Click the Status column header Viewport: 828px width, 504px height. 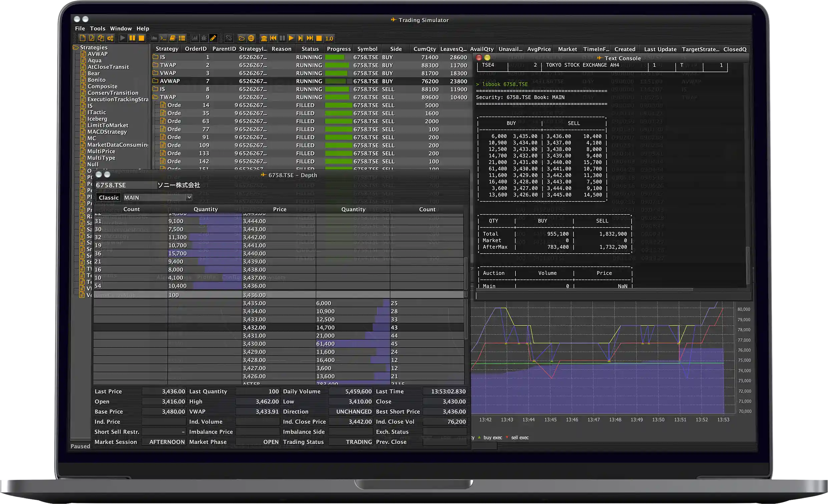click(310, 49)
